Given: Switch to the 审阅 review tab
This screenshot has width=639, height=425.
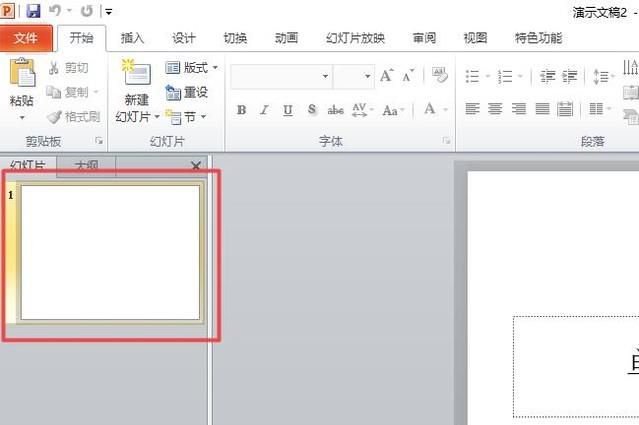Looking at the screenshot, I should tap(424, 38).
